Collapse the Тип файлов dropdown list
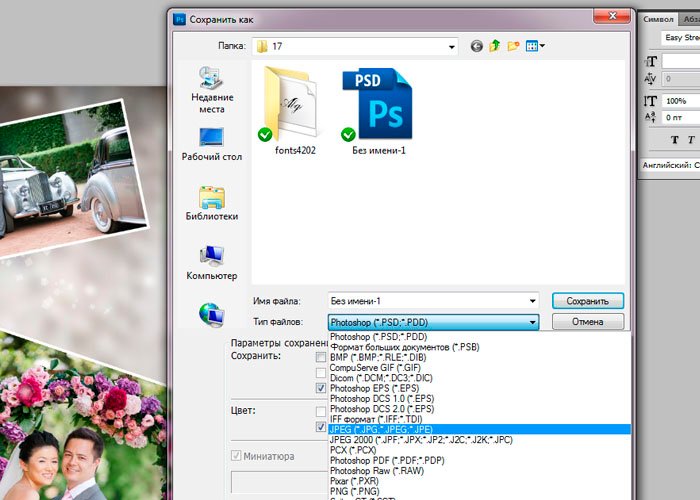700x500 pixels. pos(530,322)
